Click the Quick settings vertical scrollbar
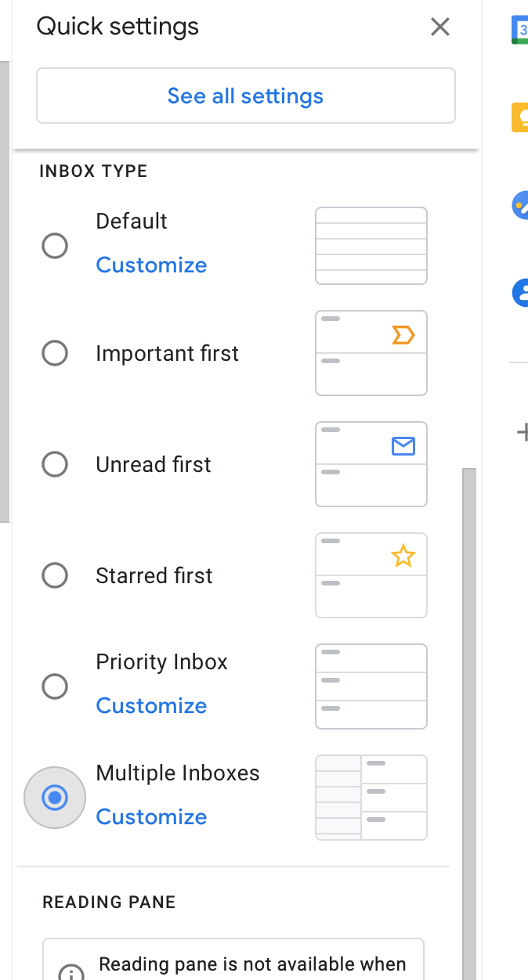Screen dimensions: 528x980 tap(469, 704)
